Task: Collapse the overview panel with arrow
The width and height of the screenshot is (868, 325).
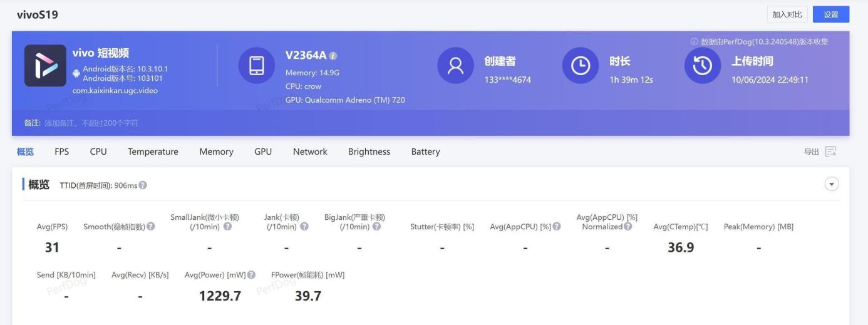Action: point(832,184)
